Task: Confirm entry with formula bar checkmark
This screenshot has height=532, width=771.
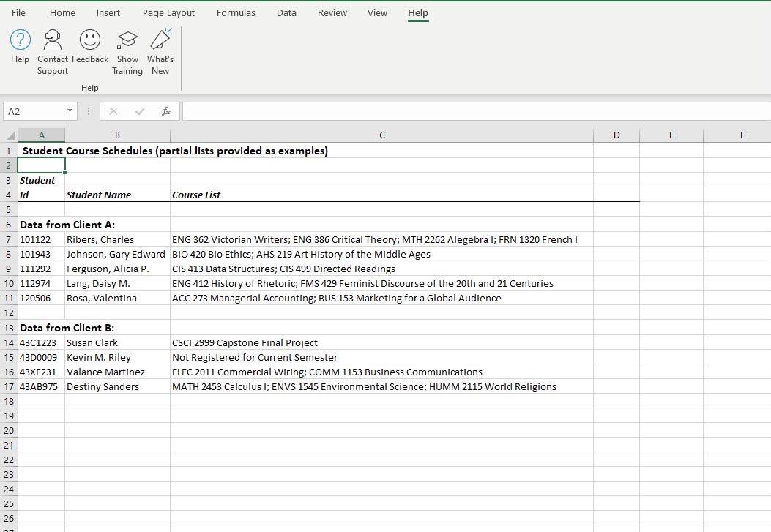Action: [x=140, y=111]
